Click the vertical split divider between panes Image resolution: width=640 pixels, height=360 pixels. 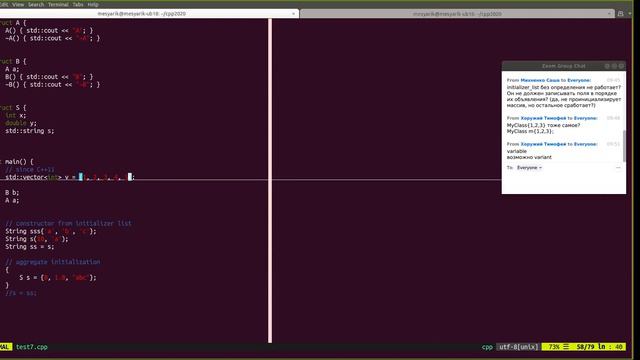[270, 180]
